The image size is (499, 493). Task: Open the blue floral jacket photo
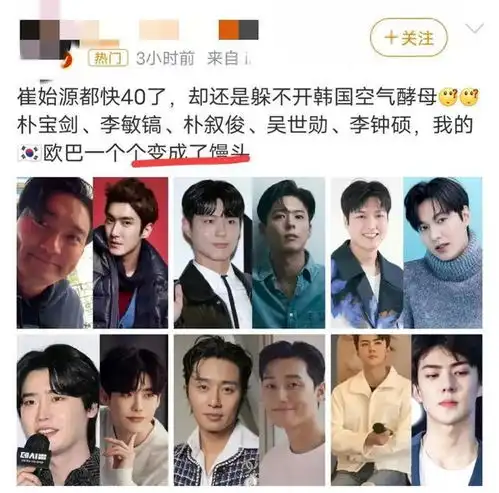coord(367,253)
